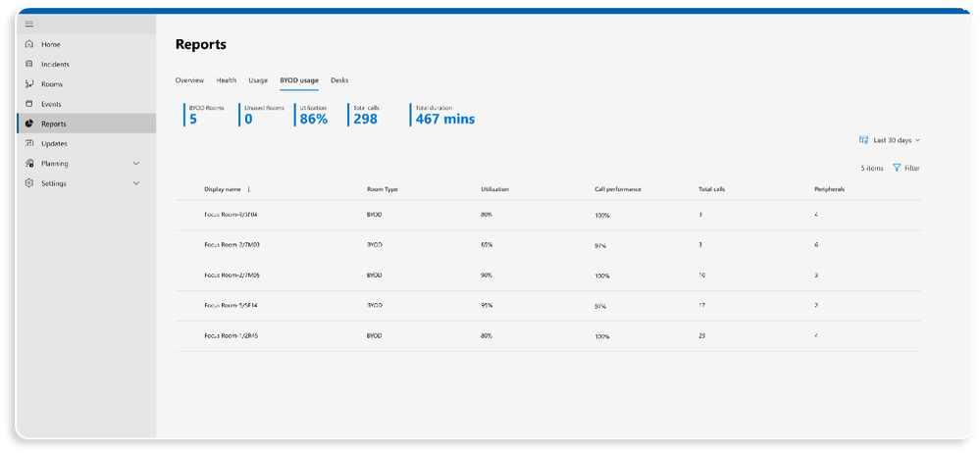Sort by the Room Type column header
This screenshot has width=980, height=454.
point(383,189)
